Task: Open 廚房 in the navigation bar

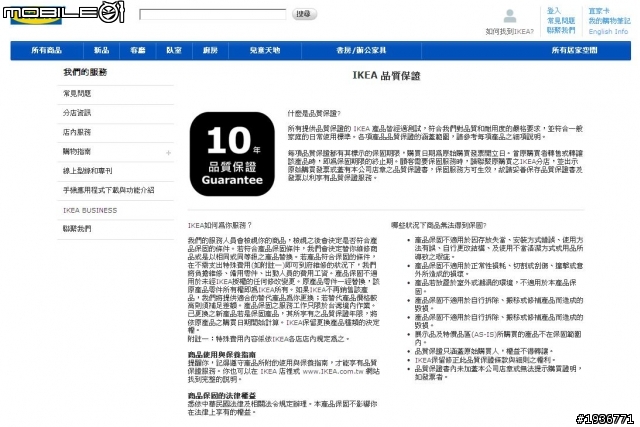Action: (210, 50)
